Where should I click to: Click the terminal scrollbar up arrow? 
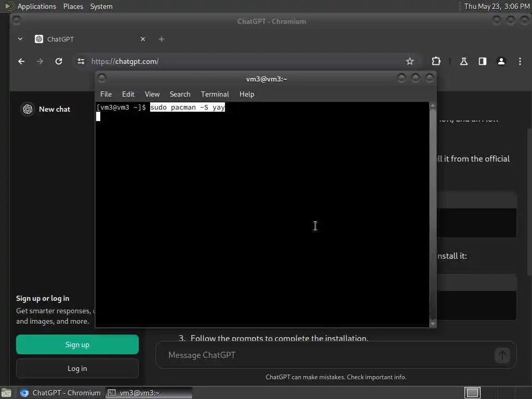click(433, 106)
